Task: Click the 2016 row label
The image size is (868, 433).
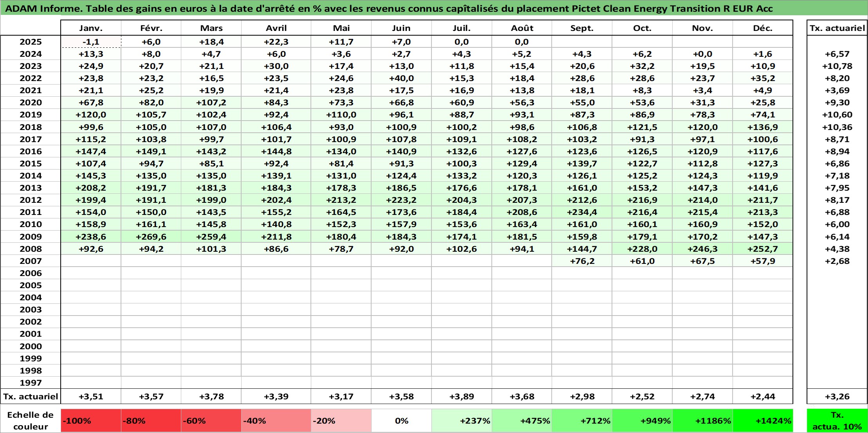Action: point(31,151)
